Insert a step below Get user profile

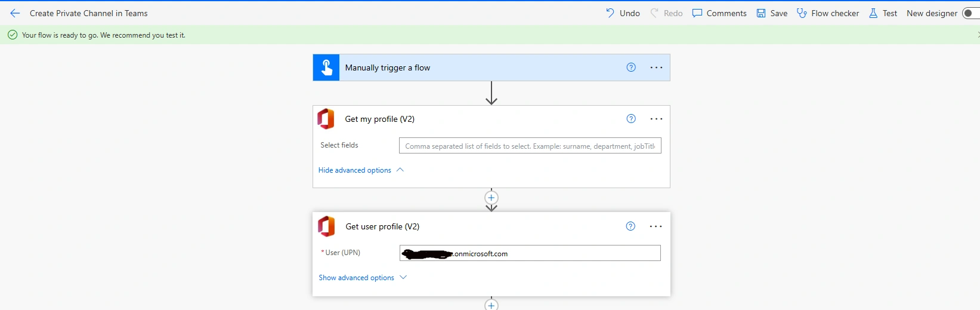pyautogui.click(x=491, y=305)
